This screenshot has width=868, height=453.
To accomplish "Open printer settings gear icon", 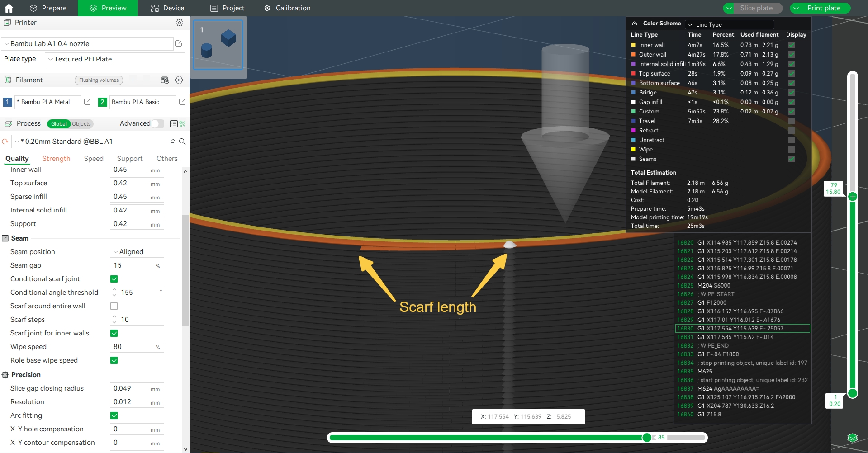I will (180, 23).
